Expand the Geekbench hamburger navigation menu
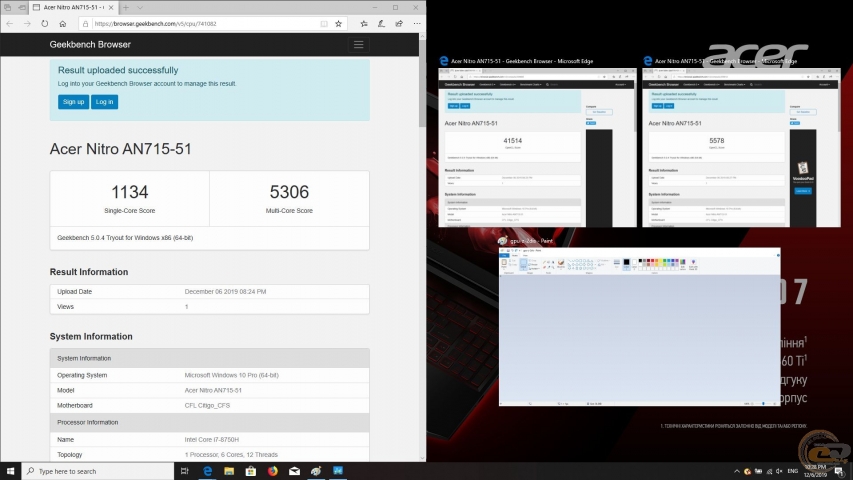Viewport: 853px width, 480px height. click(358, 45)
